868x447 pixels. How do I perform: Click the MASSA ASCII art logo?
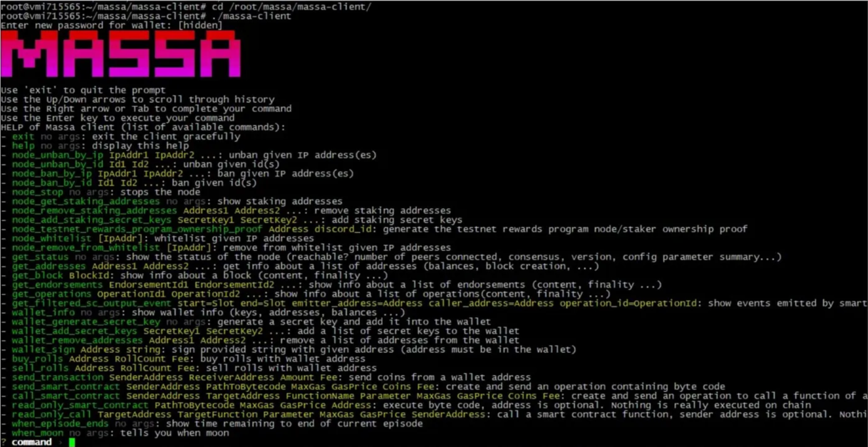(x=121, y=54)
